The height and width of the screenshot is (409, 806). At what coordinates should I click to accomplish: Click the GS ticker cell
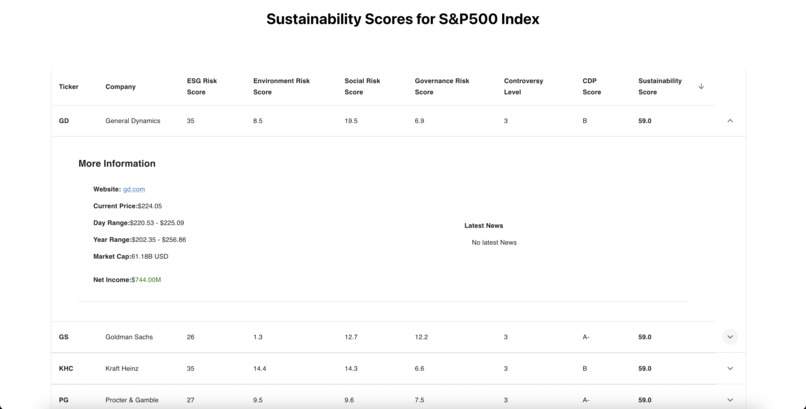[x=64, y=337]
